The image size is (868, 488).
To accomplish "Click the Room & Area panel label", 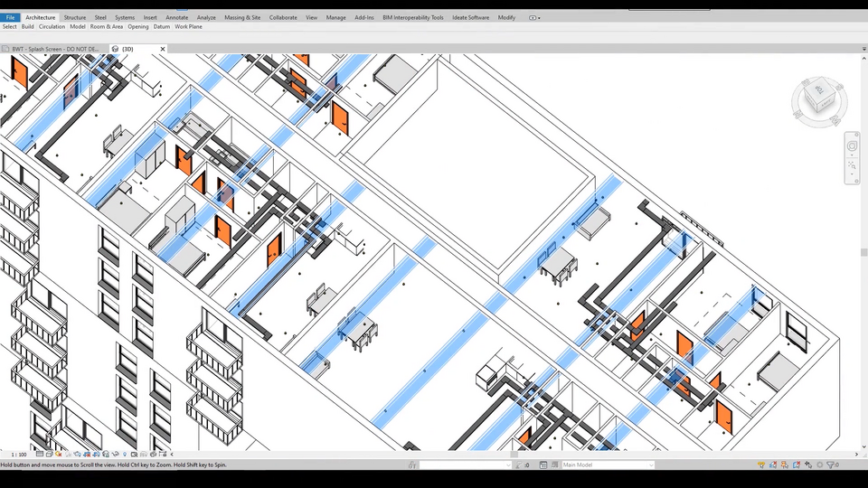I will click(x=107, y=27).
